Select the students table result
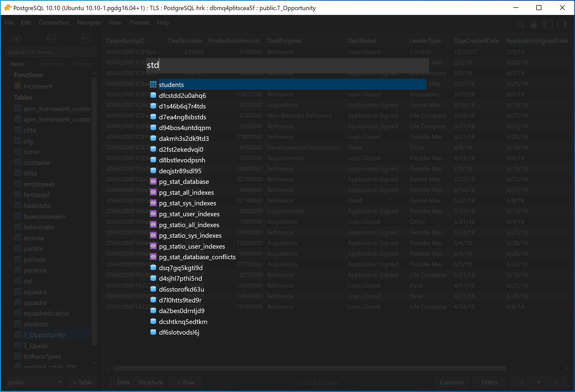Screen dimensions: 575x392 (288, 84)
